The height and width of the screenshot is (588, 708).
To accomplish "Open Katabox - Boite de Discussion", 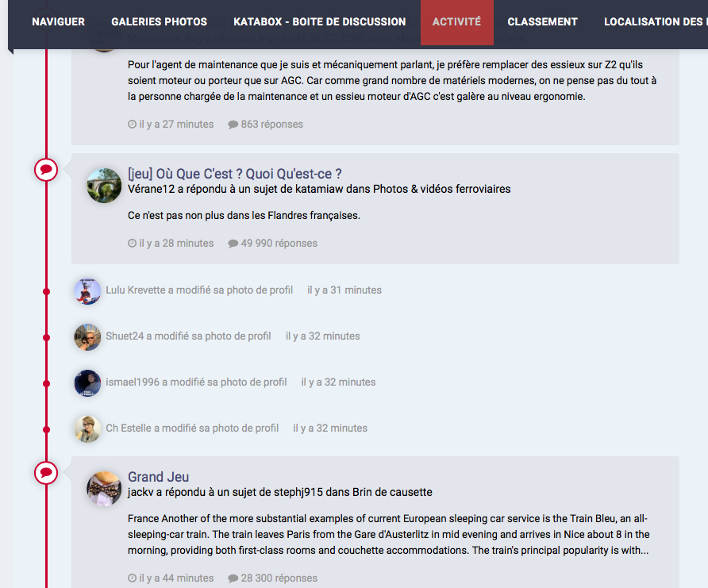I will click(x=319, y=22).
